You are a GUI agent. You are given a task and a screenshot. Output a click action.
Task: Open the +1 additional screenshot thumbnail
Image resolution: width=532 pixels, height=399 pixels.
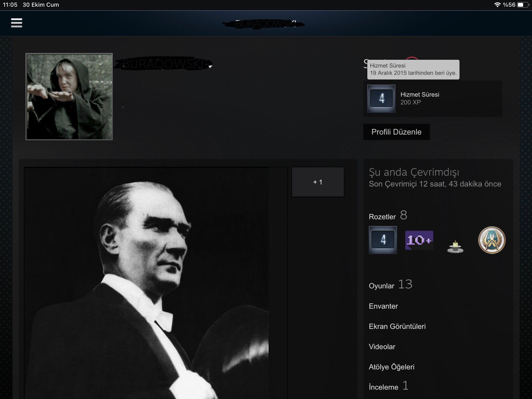pyautogui.click(x=318, y=182)
